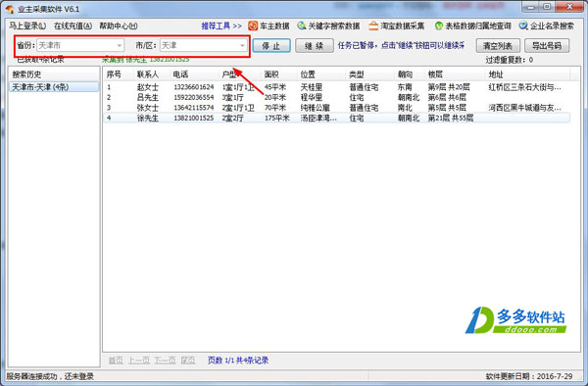Click the 清空列表 button
The width and height of the screenshot is (588, 386).
pos(498,46)
